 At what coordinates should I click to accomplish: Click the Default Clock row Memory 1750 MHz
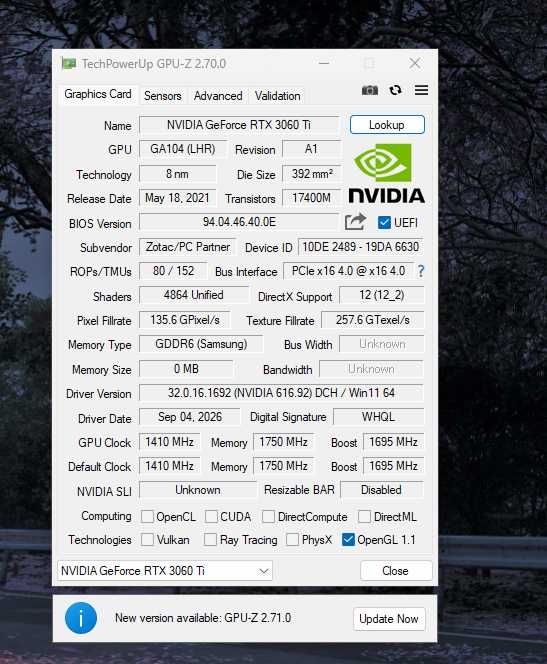tap(283, 466)
